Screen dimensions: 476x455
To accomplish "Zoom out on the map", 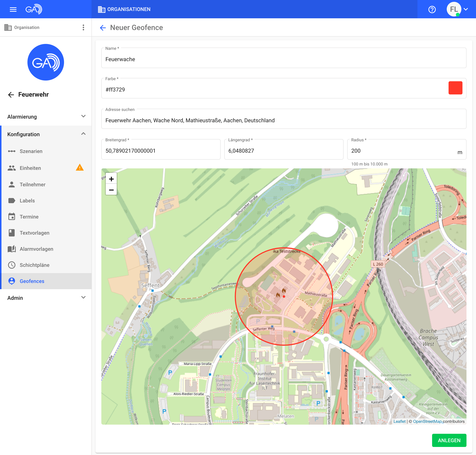I will point(111,190).
